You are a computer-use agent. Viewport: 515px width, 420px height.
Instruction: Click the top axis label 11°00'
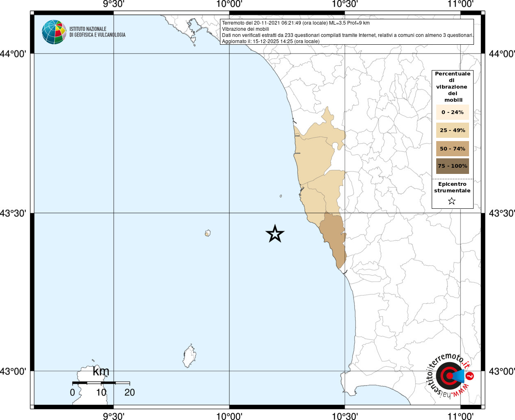coord(460,4)
